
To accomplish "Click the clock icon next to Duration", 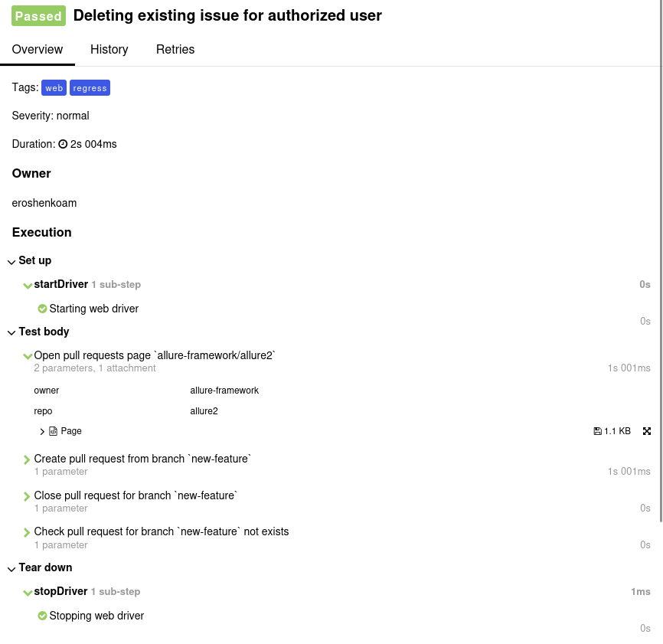I will 64,144.
